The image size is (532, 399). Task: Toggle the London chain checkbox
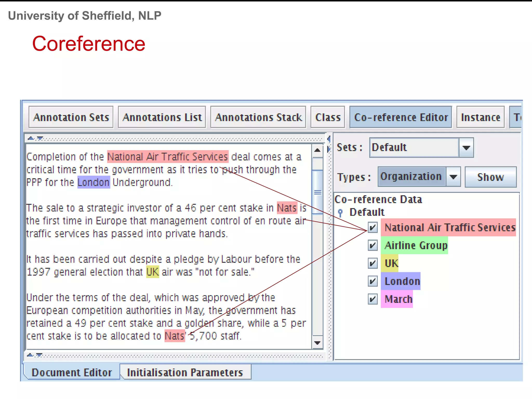pos(373,281)
